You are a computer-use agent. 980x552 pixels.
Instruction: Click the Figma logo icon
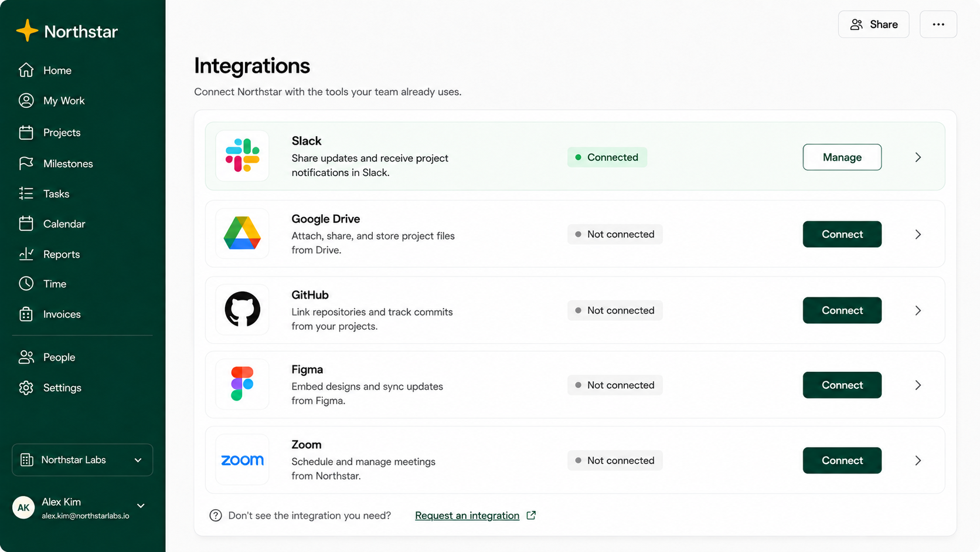[x=242, y=384]
